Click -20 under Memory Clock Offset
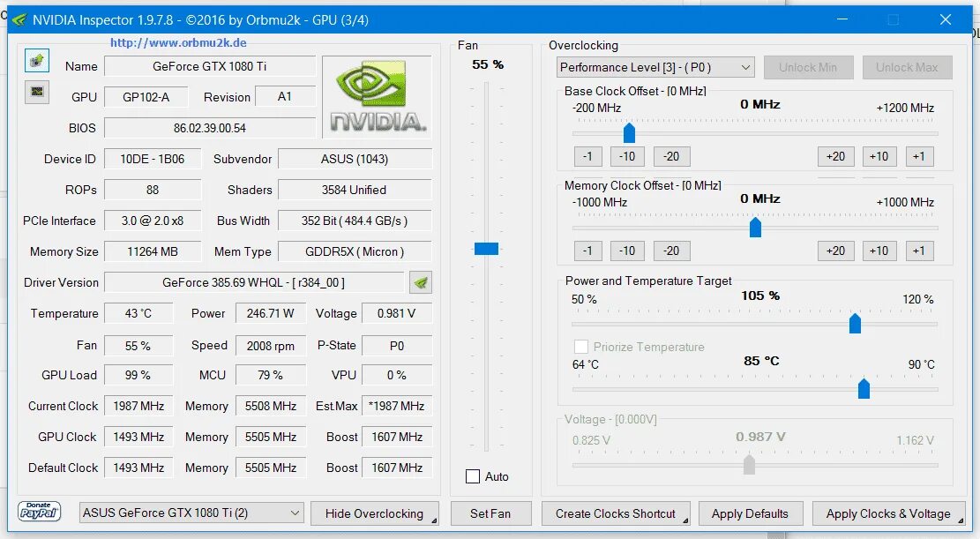The width and height of the screenshot is (980, 539). [671, 251]
